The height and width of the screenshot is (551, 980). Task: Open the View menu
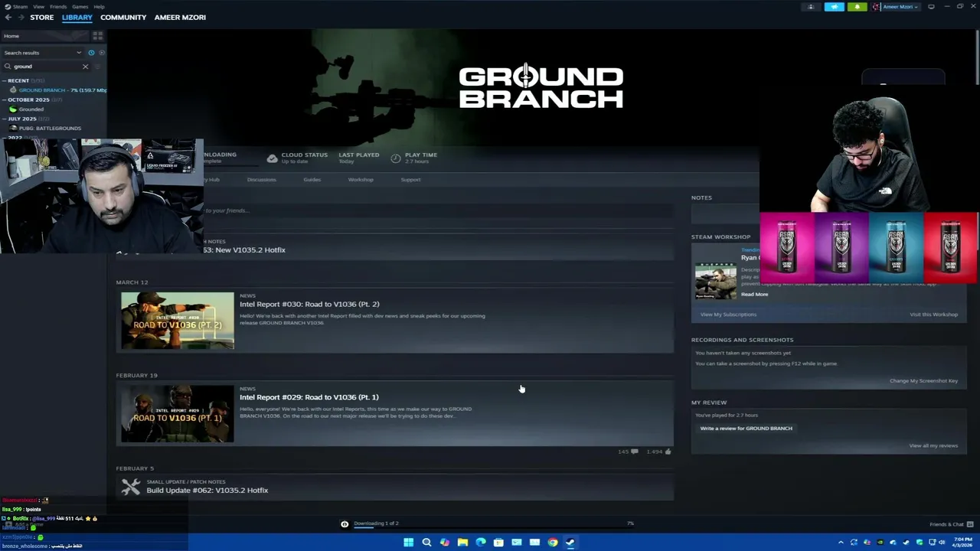point(38,6)
